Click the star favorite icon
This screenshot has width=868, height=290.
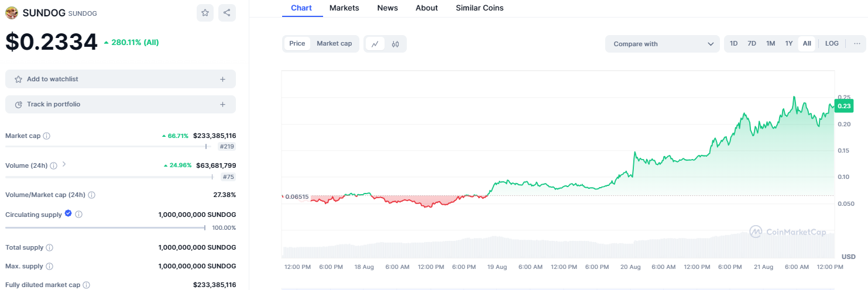tap(205, 13)
